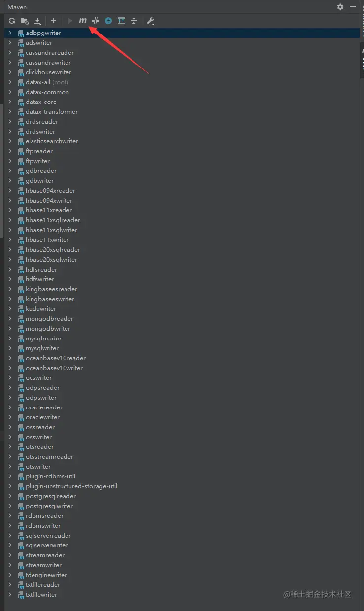Expand the mysqlwriter node
This screenshot has width=364, height=611.
click(10, 348)
